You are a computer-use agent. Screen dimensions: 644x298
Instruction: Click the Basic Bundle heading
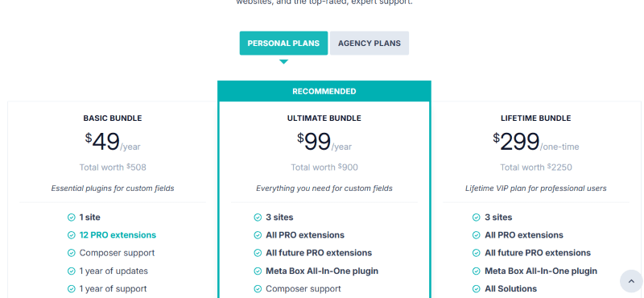point(113,118)
